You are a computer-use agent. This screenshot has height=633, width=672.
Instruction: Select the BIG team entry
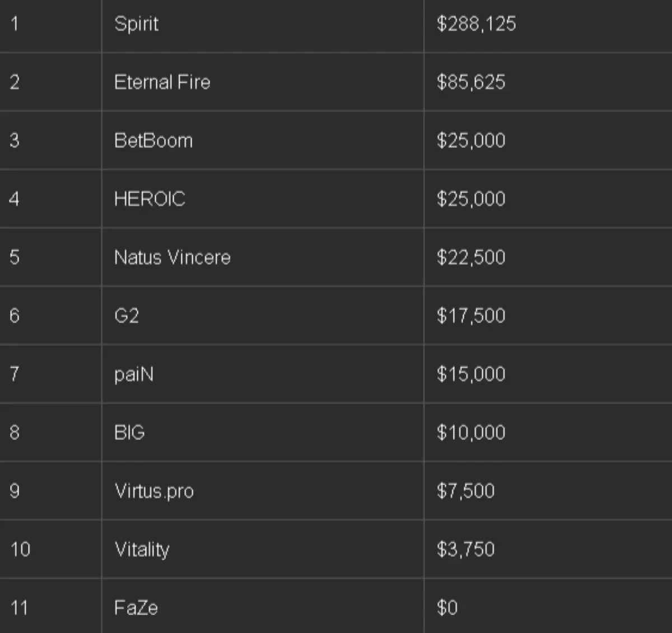click(x=129, y=433)
